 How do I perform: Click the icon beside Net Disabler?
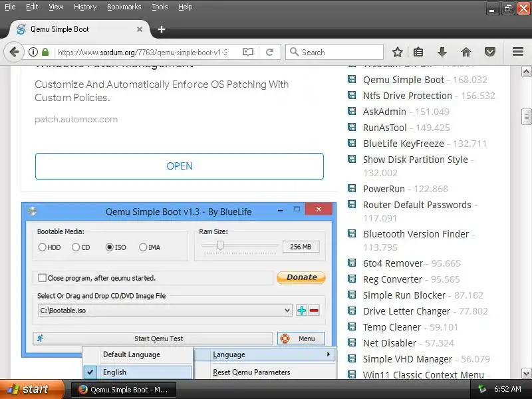pos(352,342)
